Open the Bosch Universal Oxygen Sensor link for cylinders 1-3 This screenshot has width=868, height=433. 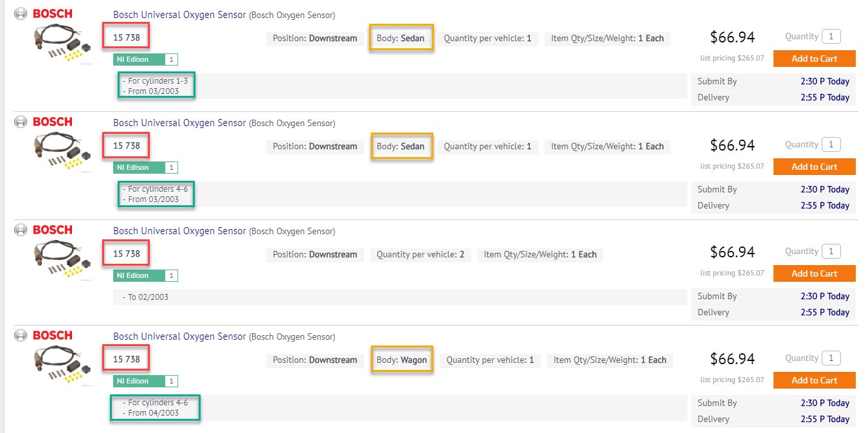point(179,14)
